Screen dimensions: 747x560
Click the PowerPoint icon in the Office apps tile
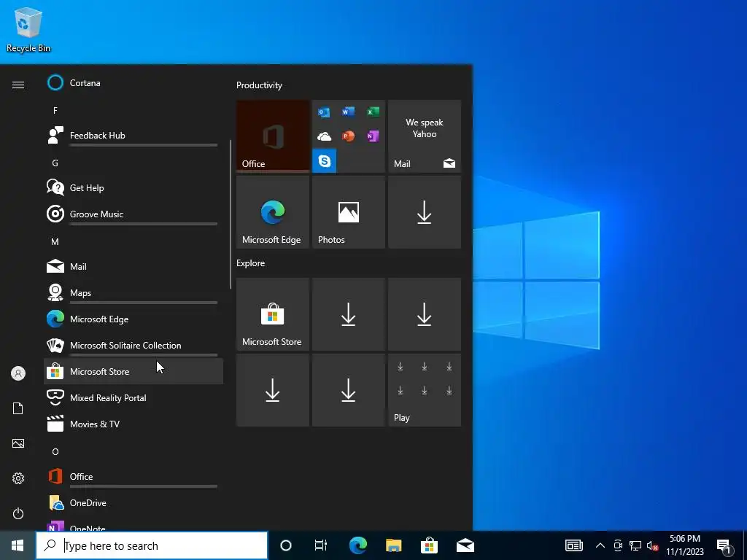click(x=348, y=136)
